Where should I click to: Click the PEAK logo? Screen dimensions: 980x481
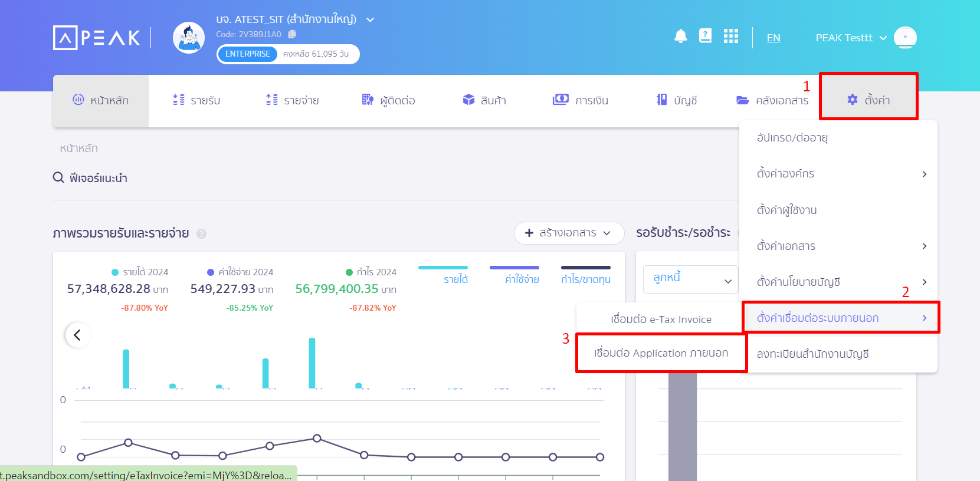[97, 38]
